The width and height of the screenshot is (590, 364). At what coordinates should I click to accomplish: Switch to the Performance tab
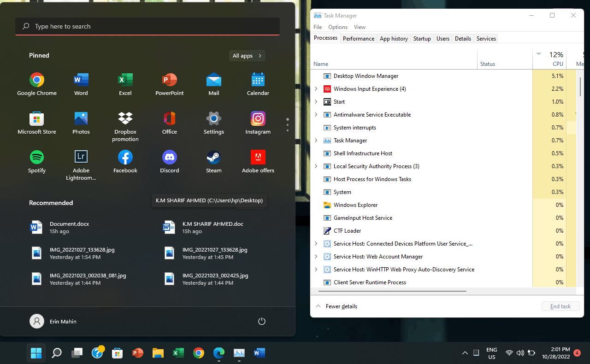[x=359, y=39]
